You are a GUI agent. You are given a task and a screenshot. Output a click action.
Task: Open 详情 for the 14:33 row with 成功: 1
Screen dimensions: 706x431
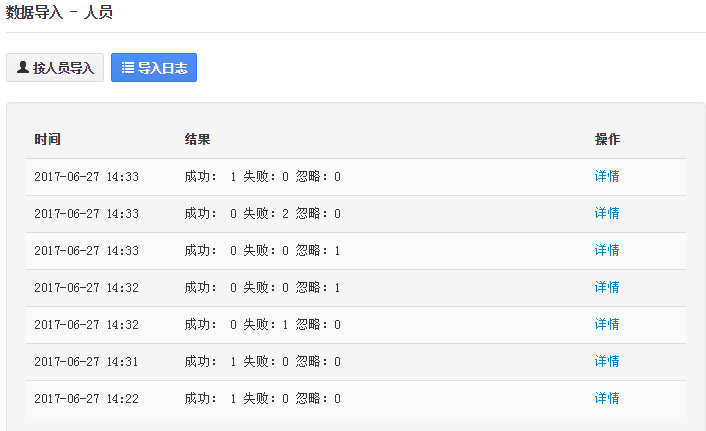pos(607,177)
